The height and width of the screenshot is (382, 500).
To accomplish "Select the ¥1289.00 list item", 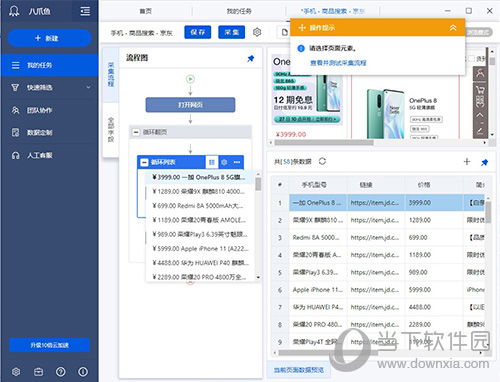I will click(200, 191).
